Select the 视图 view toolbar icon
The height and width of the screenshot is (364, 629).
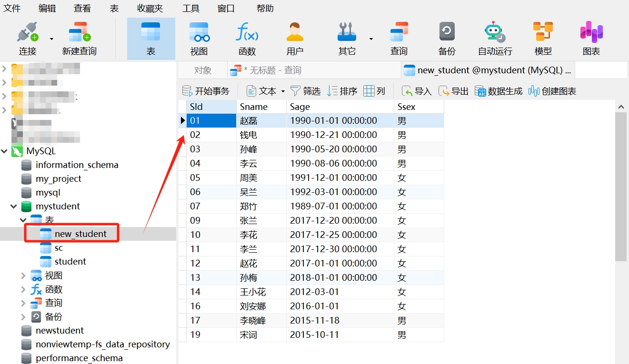[x=199, y=33]
